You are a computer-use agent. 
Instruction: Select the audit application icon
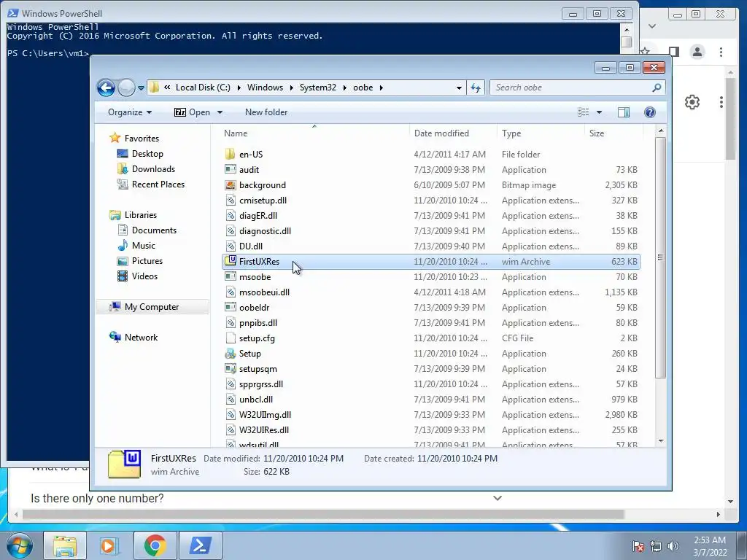pos(231,169)
